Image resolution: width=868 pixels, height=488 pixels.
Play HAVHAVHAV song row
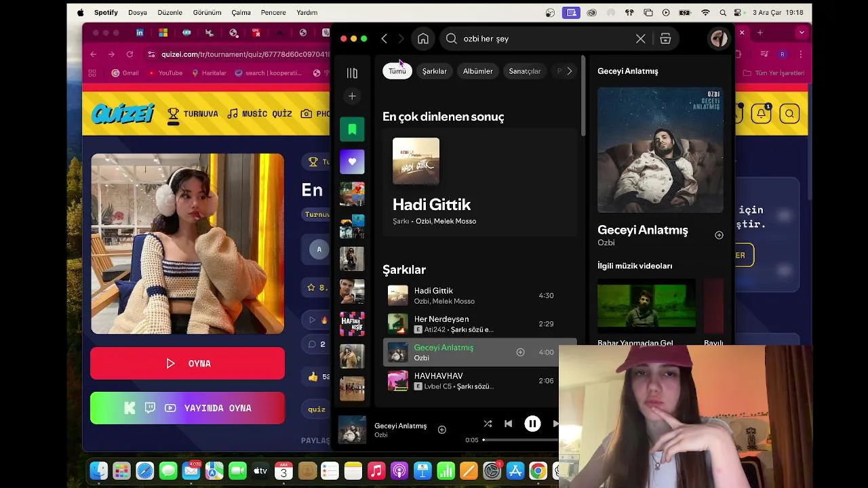[x=479, y=381]
